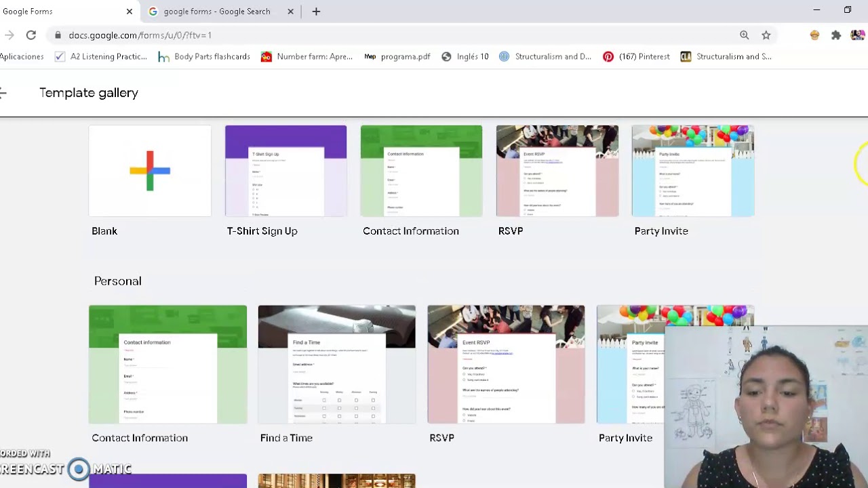Click the Personal section heading
868x488 pixels.
point(118,281)
